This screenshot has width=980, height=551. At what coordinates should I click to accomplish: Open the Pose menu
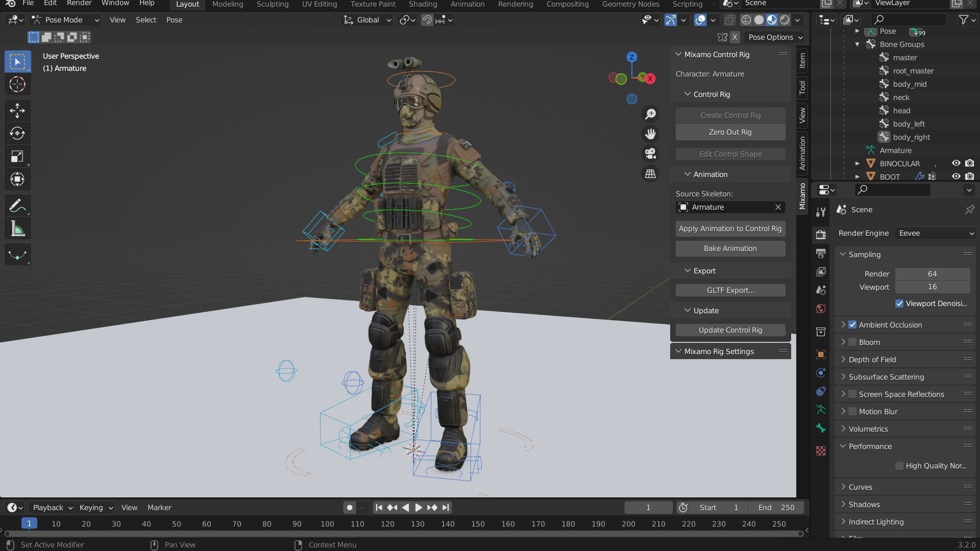click(174, 20)
